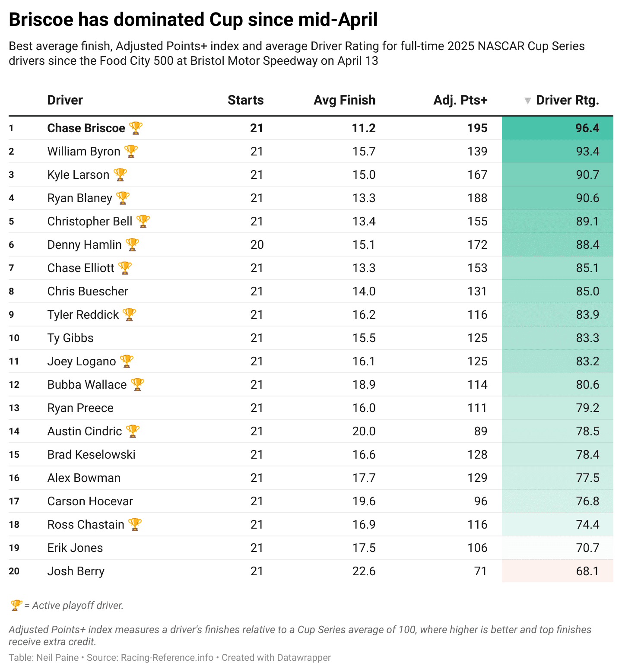Viewport: 622px width, 672px height.
Task: Click the Driver column header
Action: (x=65, y=100)
